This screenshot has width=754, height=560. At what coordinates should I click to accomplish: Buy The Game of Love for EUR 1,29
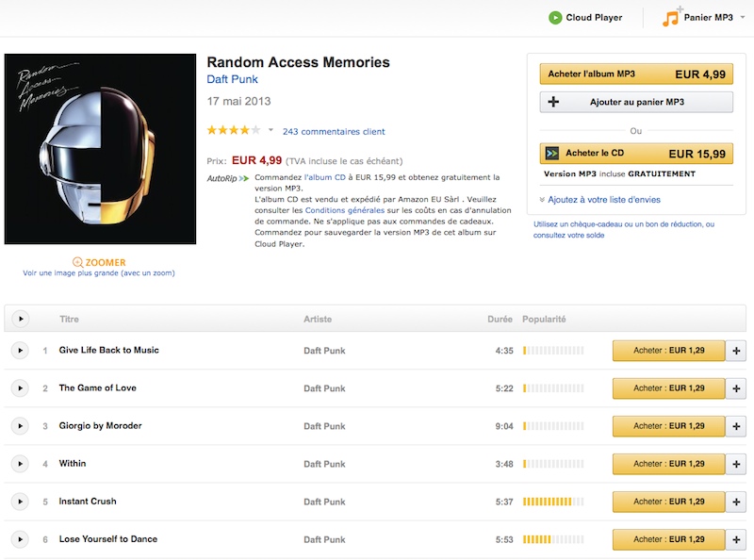668,388
